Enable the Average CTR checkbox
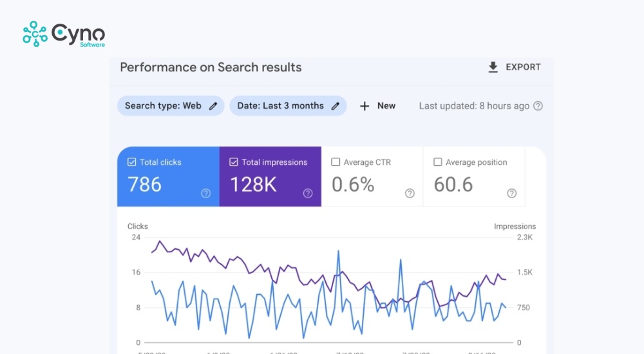 (x=336, y=162)
